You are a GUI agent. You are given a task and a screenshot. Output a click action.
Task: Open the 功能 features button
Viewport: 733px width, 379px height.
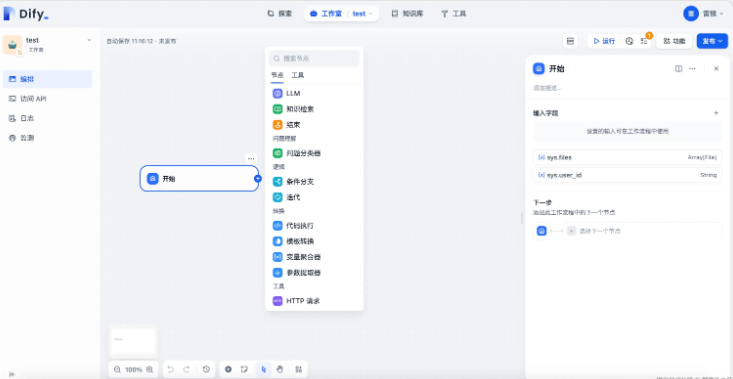[674, 41]
